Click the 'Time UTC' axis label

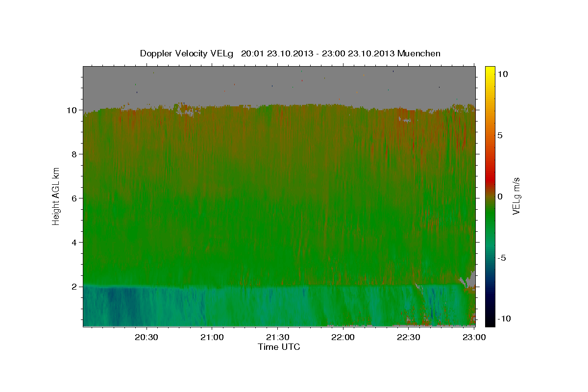[279, 347]
